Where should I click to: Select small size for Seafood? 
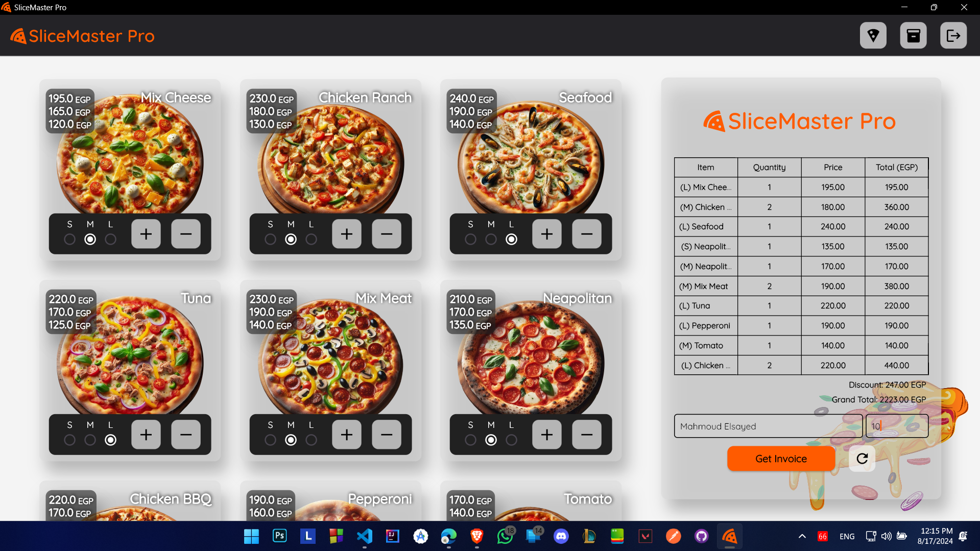point(471,239)
